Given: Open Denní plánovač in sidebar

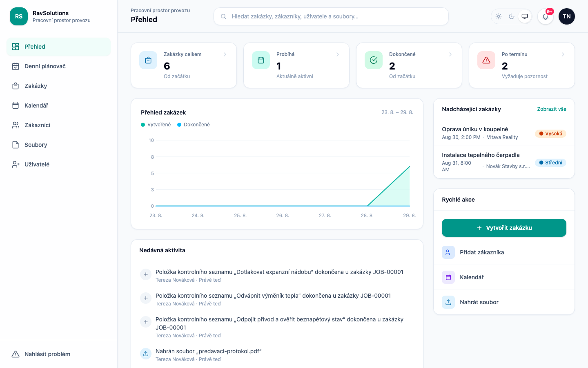Looking at the screenshot, I should point(59,66).
